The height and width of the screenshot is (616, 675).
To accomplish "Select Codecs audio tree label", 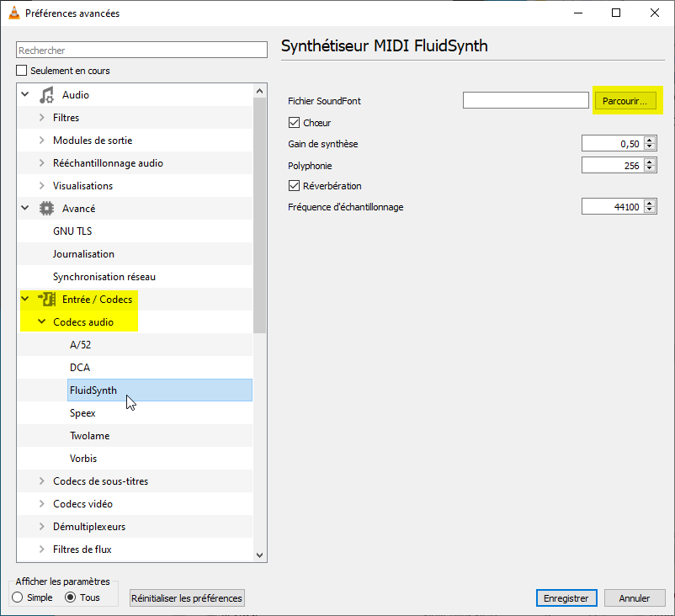I will coord(83,322).
